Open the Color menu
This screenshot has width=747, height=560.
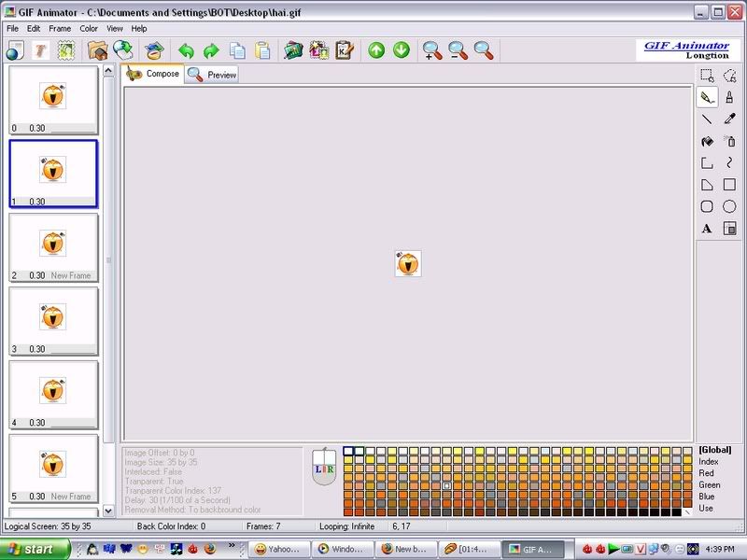pos(89,29)
